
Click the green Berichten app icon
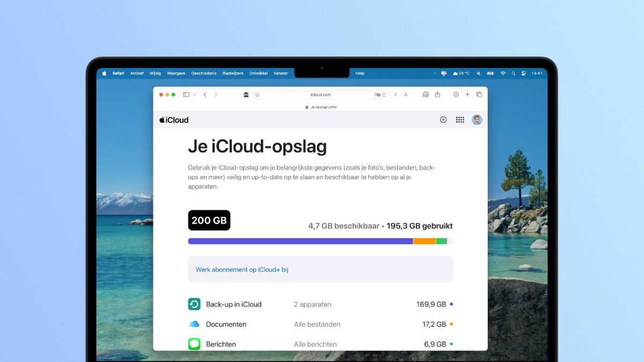click(x=194, y=344)
